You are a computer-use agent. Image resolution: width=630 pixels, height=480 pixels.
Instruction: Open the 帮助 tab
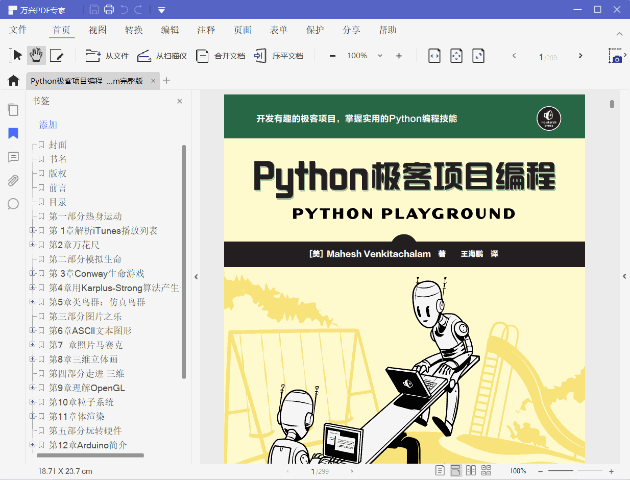(388, 30)
